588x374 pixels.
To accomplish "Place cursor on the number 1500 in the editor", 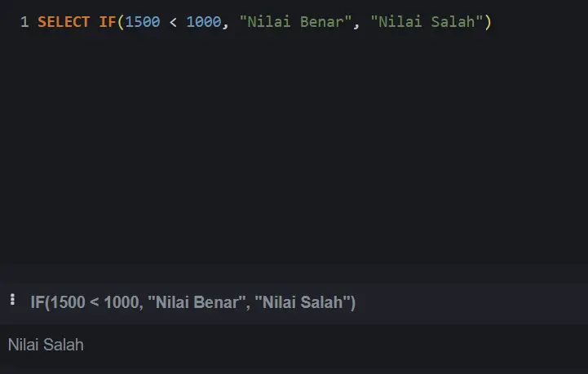I will click(143, 22).
